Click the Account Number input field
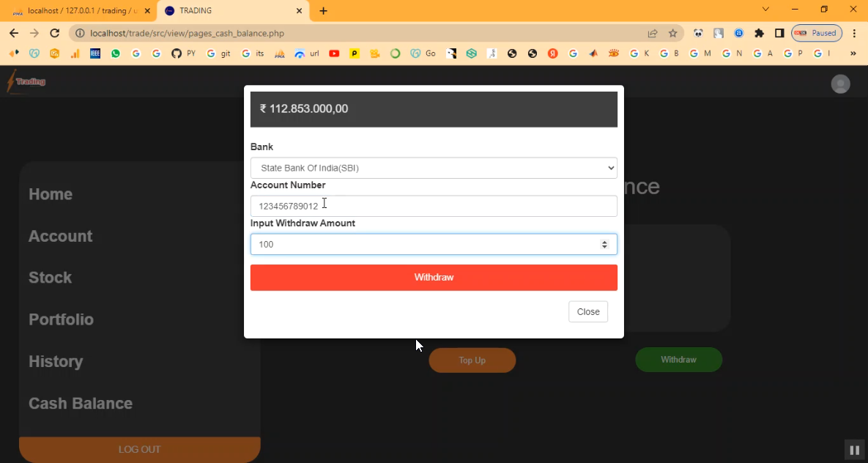The image size is (868, 463). (434, 206)
